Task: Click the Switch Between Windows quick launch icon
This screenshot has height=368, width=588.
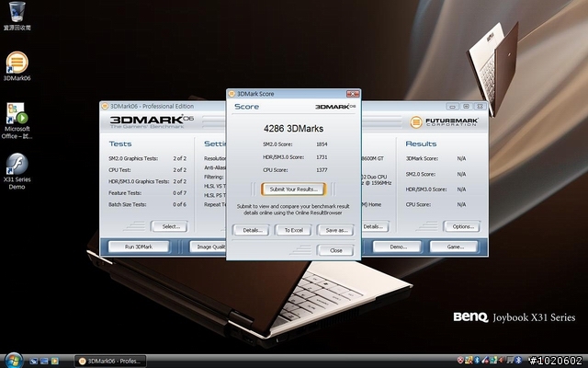Action: coord(44,362)
